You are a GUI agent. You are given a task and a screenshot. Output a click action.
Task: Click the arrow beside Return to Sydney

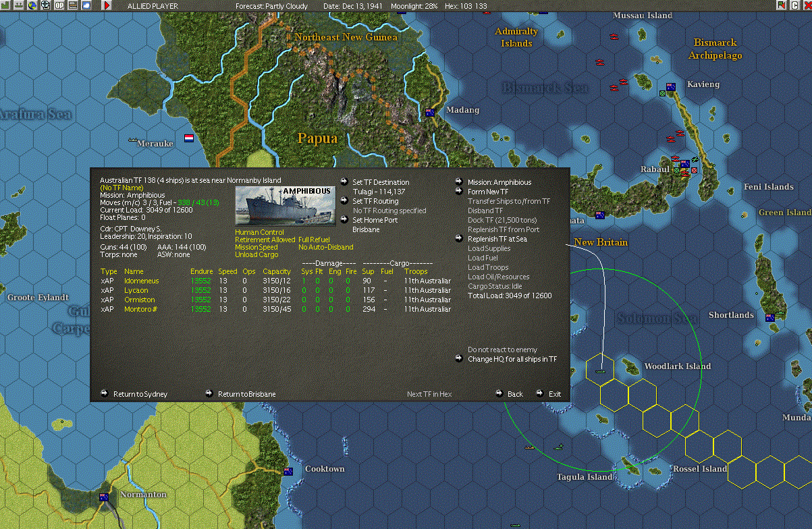[x=105, y=393]
